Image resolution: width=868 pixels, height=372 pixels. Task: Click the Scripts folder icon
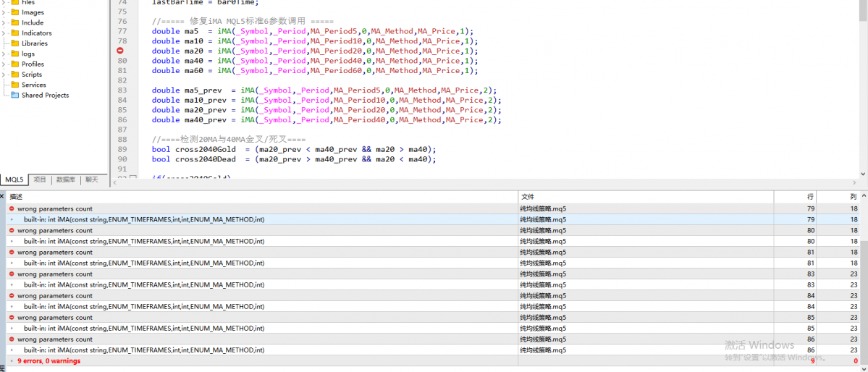tap(15, 74)
